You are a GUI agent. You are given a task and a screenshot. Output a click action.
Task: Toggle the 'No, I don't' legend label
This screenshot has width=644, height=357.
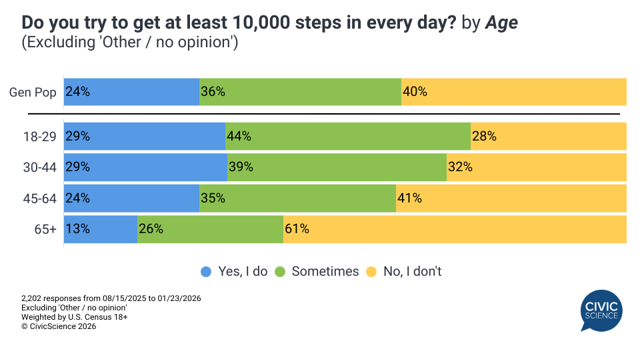tap(412, 272)
